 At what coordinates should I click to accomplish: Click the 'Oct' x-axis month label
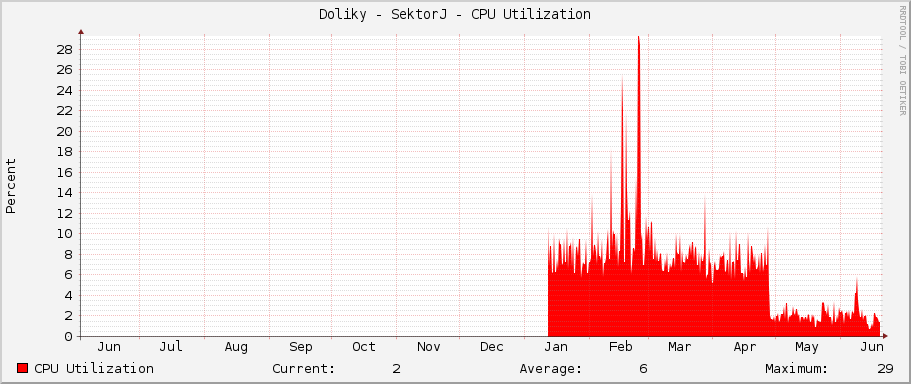click(x=364, y=347)
